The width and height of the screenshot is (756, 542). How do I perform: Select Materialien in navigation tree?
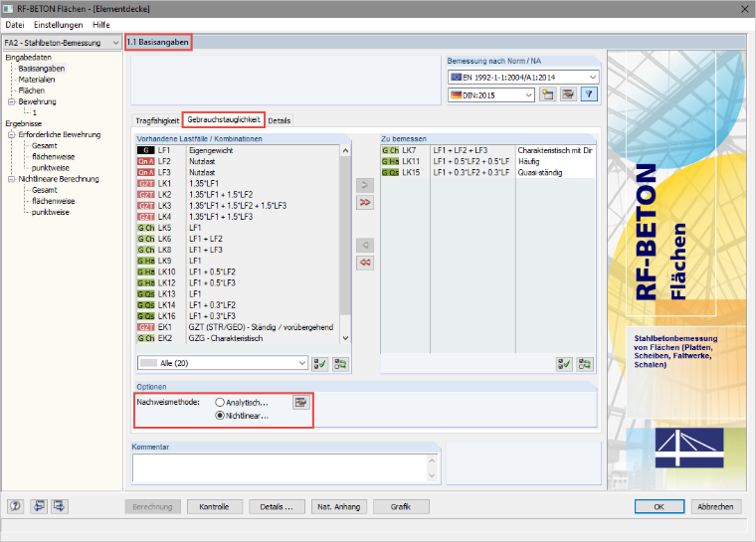point(37,80)
